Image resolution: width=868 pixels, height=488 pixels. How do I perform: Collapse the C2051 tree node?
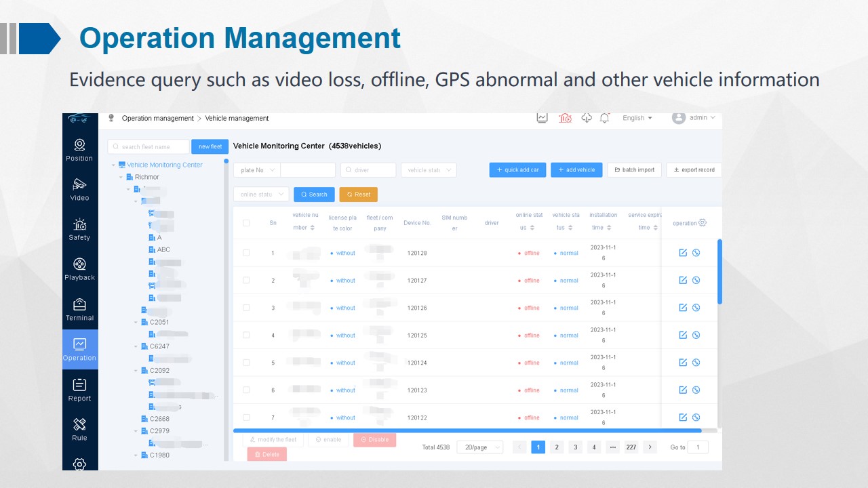(136, 322)
